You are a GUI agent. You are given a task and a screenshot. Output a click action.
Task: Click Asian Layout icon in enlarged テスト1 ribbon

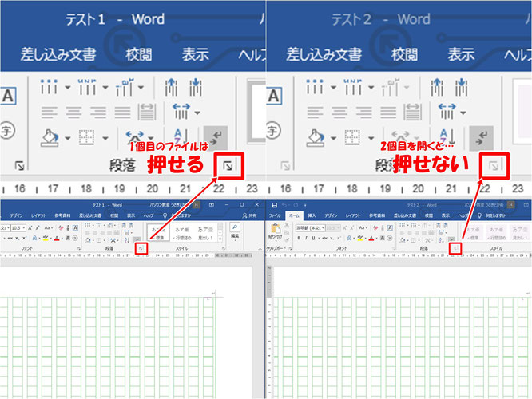(134, 137)
